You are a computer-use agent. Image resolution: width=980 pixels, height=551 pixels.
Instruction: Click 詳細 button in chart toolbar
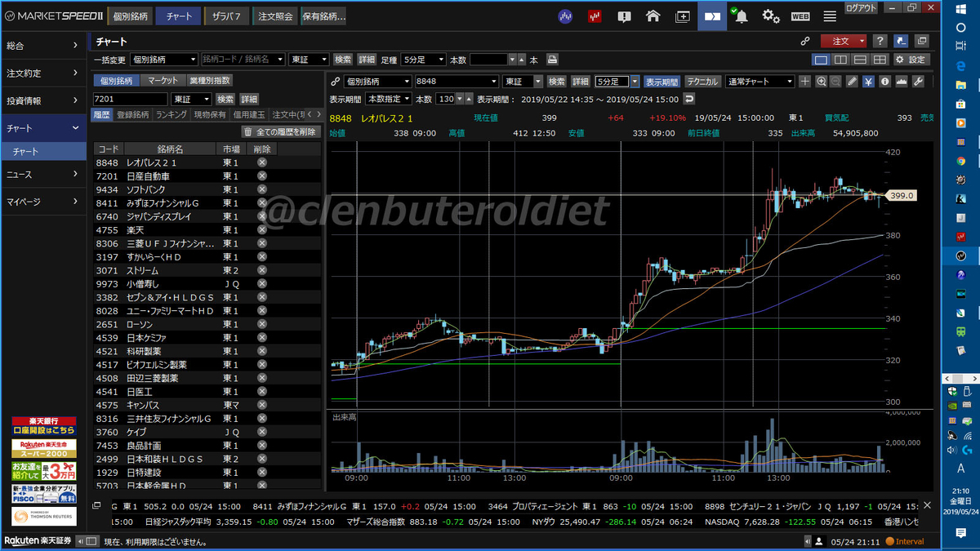tap(580, 82)
